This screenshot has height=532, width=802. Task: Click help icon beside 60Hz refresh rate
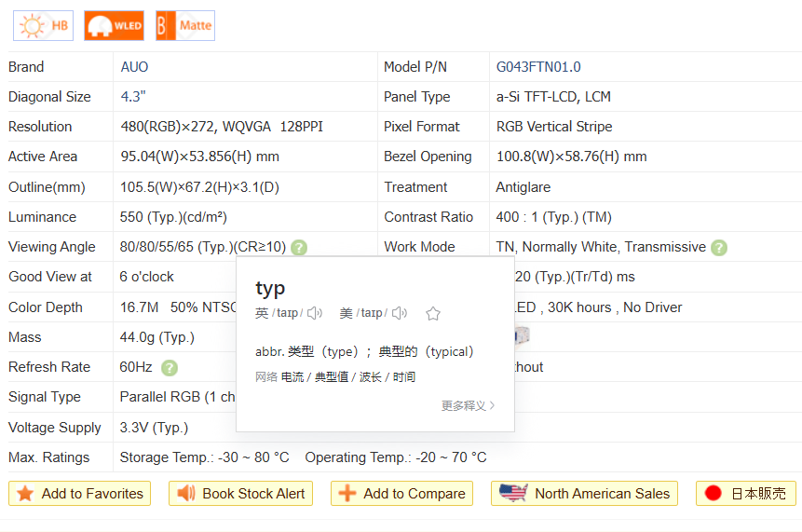169,368
